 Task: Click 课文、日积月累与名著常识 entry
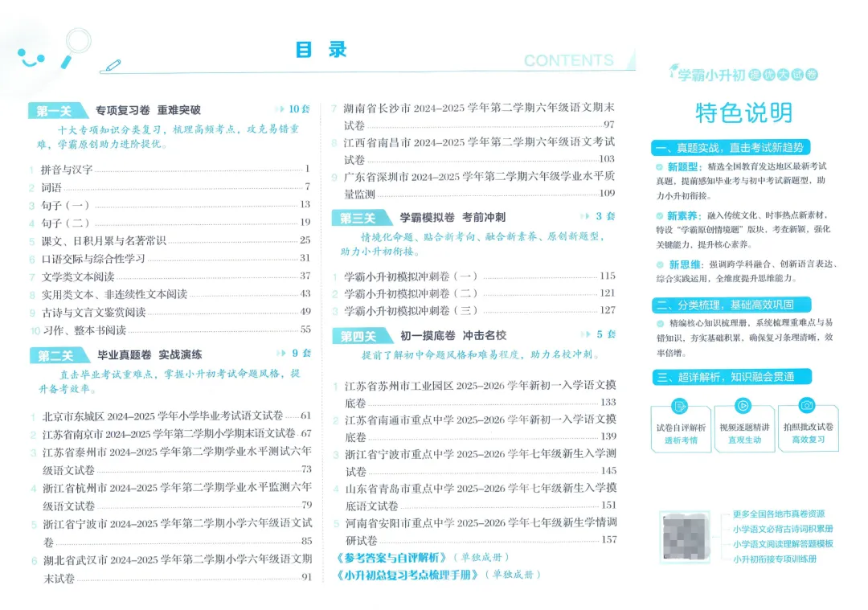coord(170,240)
